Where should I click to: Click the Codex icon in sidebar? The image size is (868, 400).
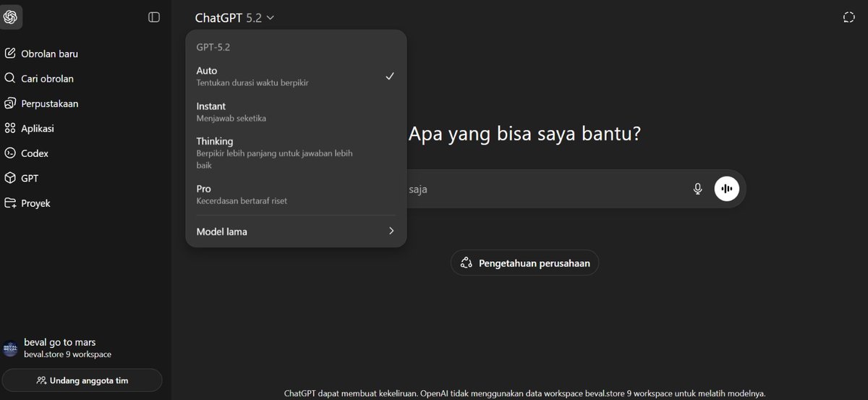click(x=10, y=153)
